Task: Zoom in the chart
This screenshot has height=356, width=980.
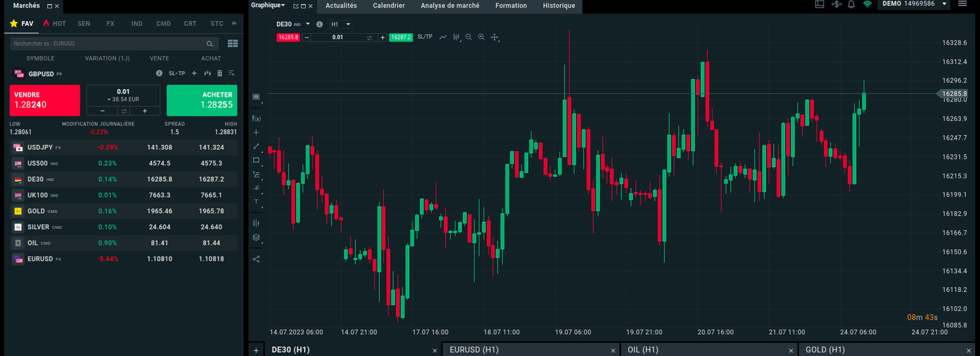Action: click(x=482, y=37)
